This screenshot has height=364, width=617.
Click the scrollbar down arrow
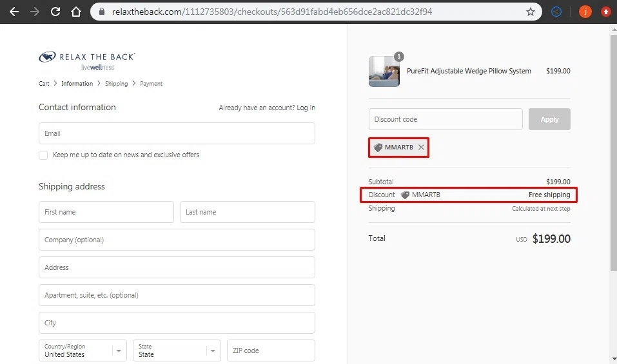(614, 359)
